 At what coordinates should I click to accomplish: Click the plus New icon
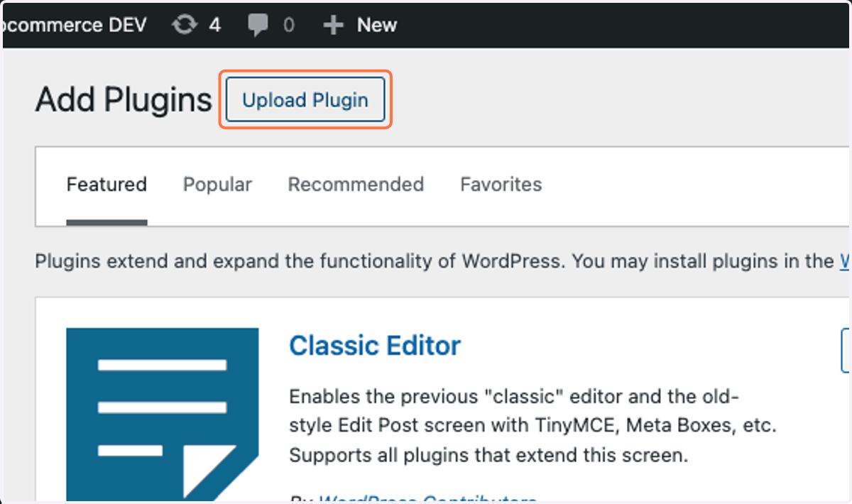[333, 26]
